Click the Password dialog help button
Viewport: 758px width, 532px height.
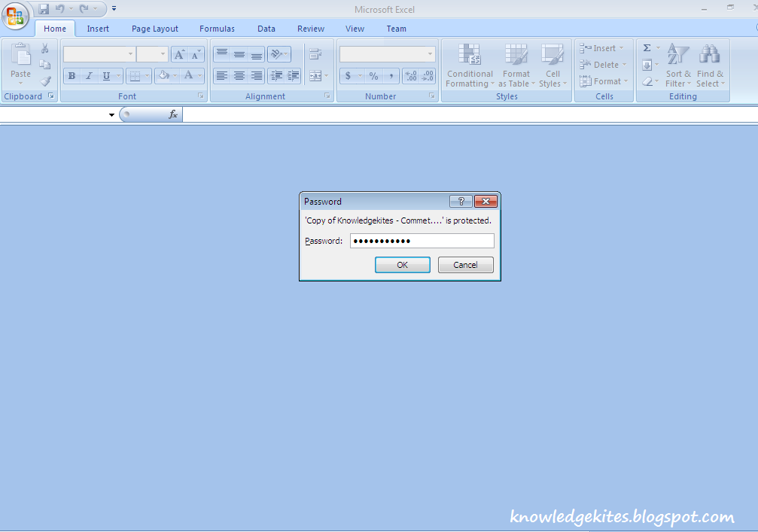coord(461,202)
